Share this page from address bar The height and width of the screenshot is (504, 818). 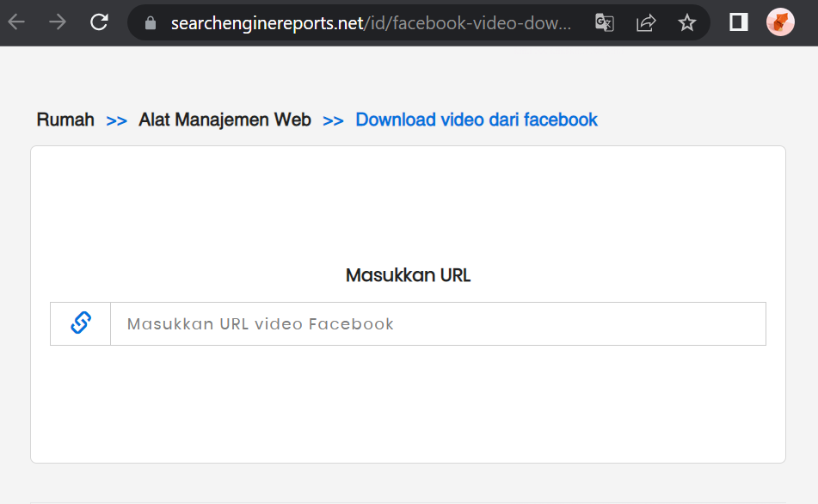646,23
